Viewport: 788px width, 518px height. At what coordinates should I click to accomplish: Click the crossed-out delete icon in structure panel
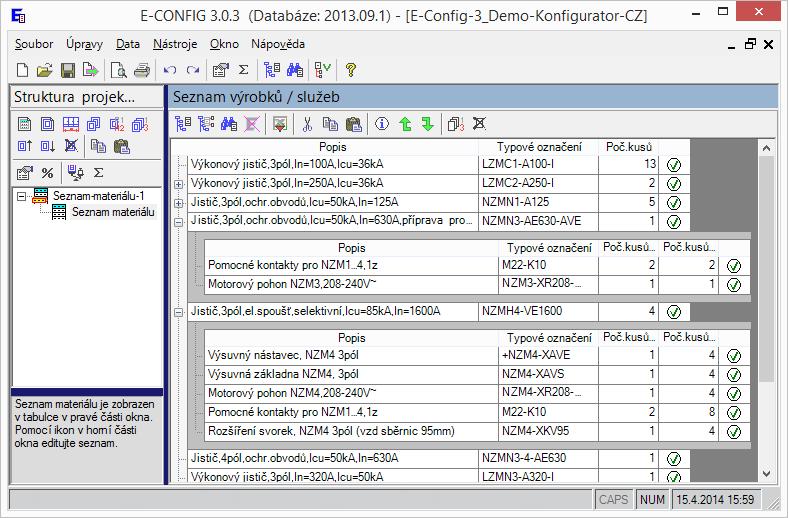(x=71, y=146)
